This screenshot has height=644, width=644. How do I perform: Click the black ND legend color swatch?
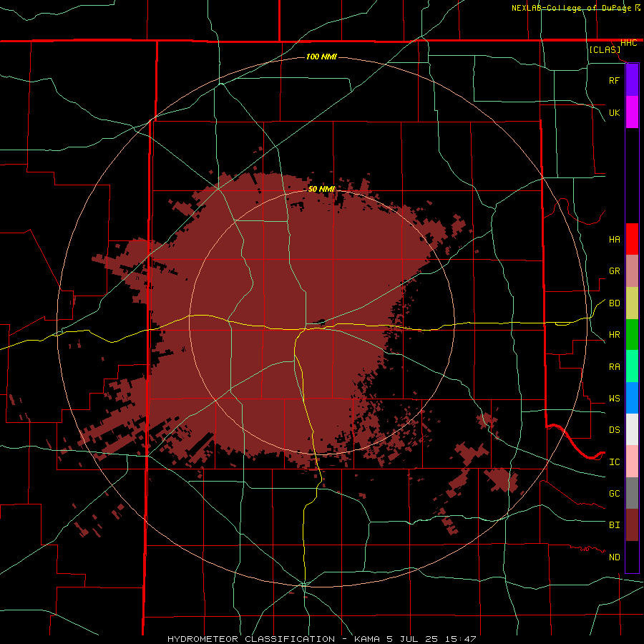[x=632, y=557]
